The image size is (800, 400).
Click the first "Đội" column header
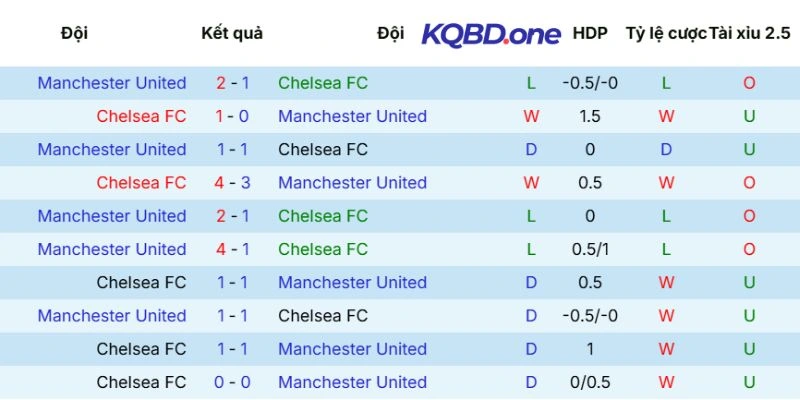coord(74,34)
